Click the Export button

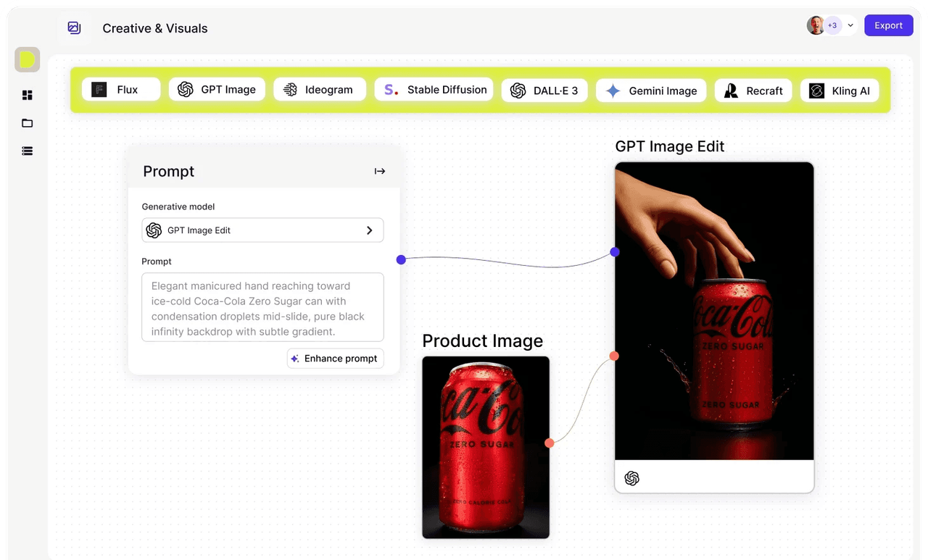pos(888,25)
